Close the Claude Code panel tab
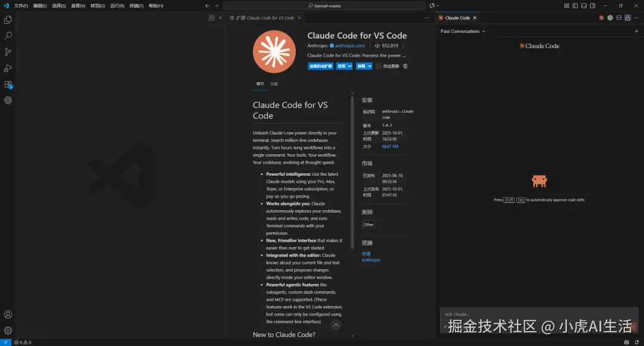This screenshot has width=644, height=346. (x=475, y=18)
